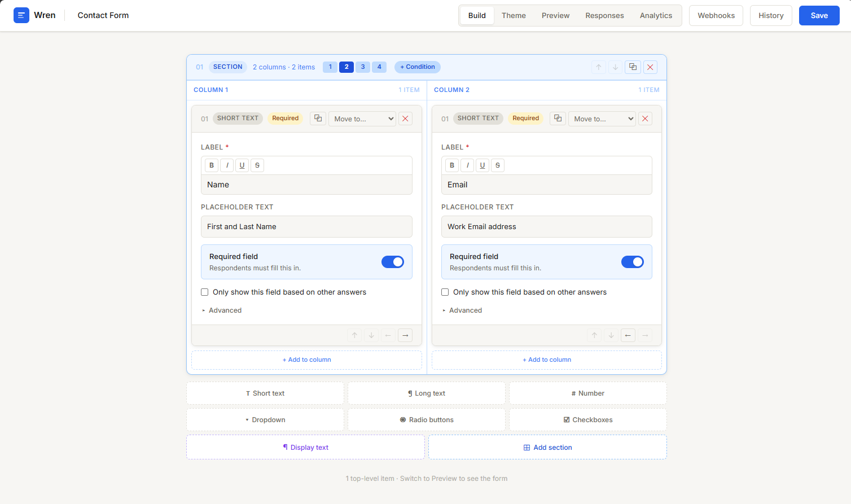Image resolution: width=851 pixels, height=504 pixels.
Task: Go to the Responses tab
Action: point(604,16)
